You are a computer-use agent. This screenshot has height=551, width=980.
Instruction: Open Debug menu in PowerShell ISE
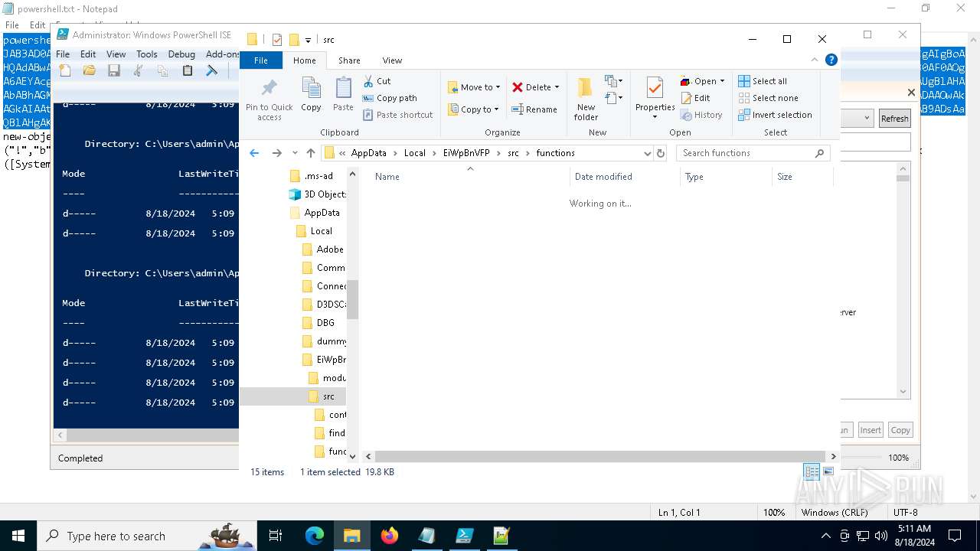coord(181,54)
